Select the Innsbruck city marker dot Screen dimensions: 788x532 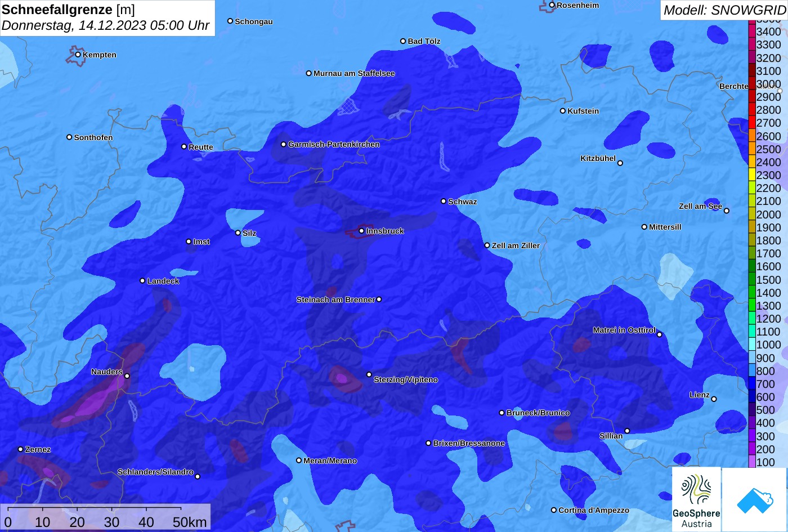coord(361,231)
